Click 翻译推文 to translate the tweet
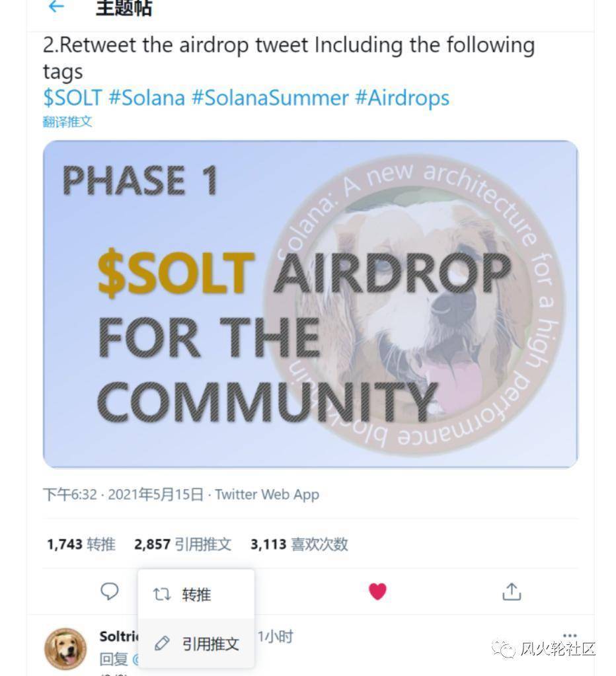This screenshot has width=616, height=676. coord(67,122)
